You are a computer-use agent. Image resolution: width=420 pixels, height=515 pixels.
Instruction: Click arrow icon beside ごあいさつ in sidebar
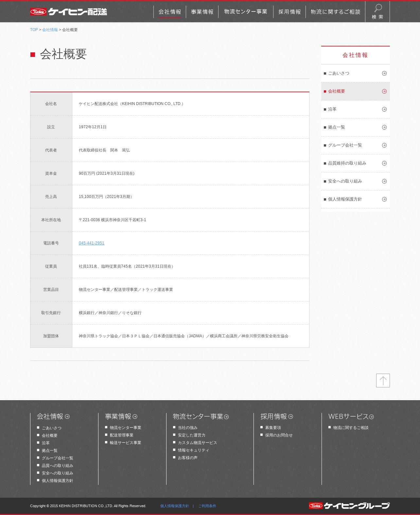[384, 73]
